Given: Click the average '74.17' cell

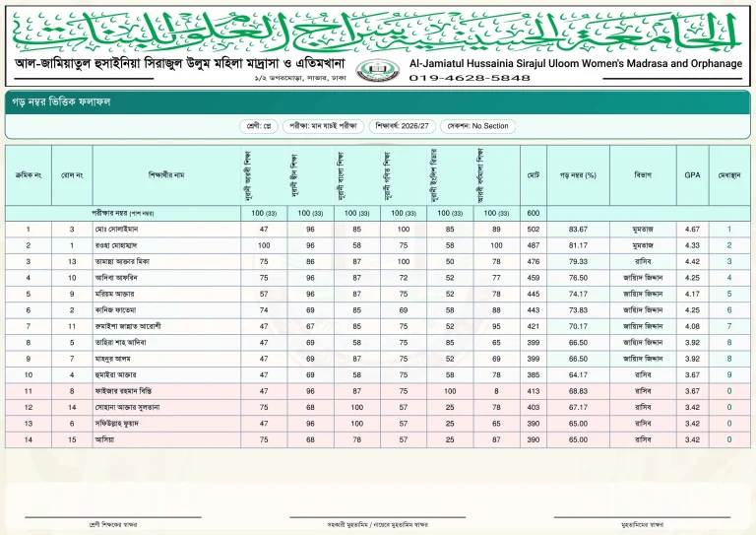Looking at the screenshot, I should click(x=578, y=294).
